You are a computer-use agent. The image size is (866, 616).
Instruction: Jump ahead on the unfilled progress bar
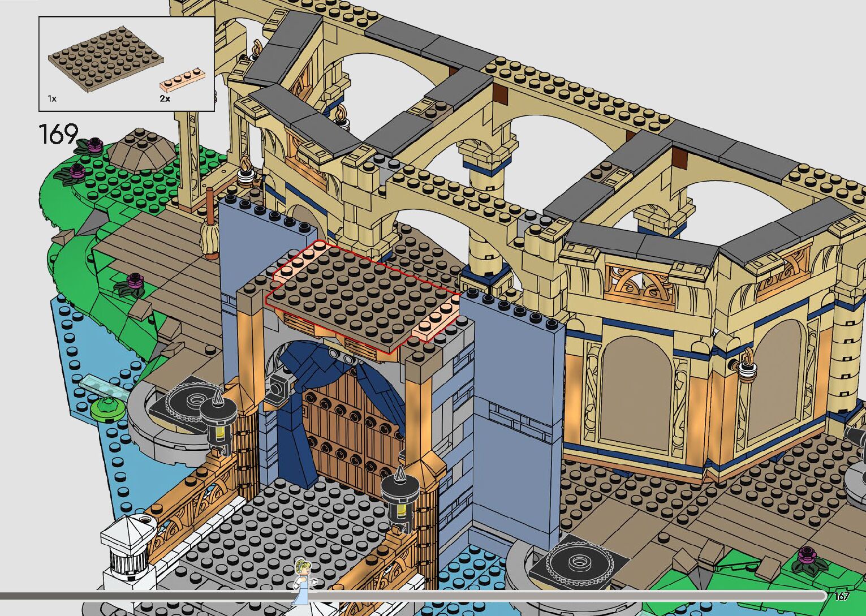[566, 595]
